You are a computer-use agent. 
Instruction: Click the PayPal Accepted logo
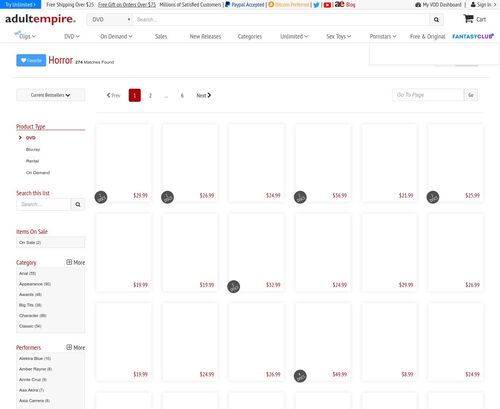245,5
